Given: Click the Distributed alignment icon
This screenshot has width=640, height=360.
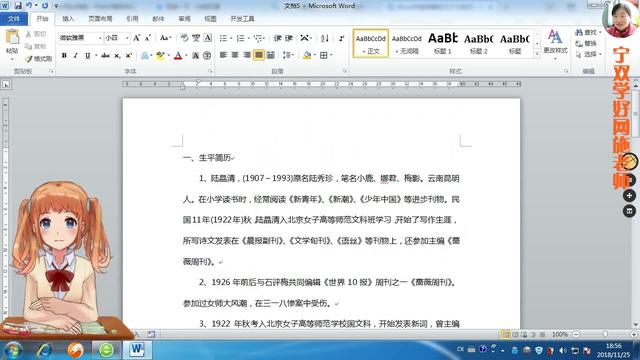Looking at the screenshot, I should coord(271,55).
